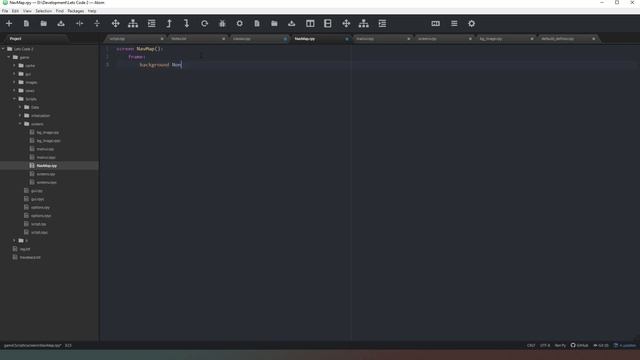Click the updates indicator in status bar
This screenshot has width=640, height=360.
pos(624,345)
